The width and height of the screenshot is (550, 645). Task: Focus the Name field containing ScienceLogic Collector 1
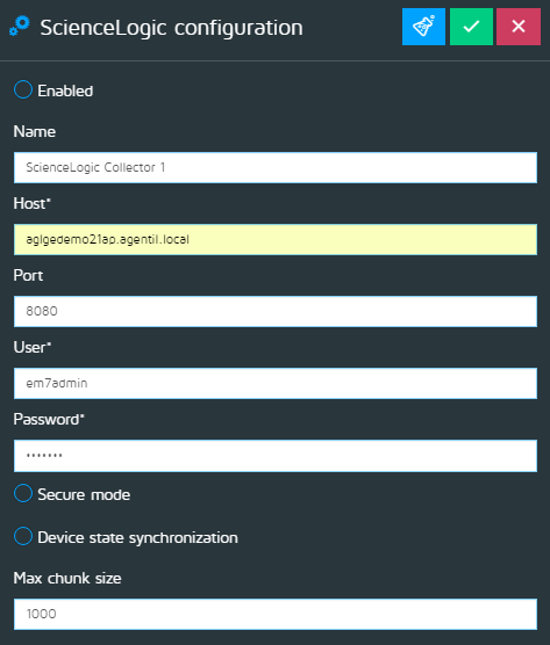[x=275, y=168]
